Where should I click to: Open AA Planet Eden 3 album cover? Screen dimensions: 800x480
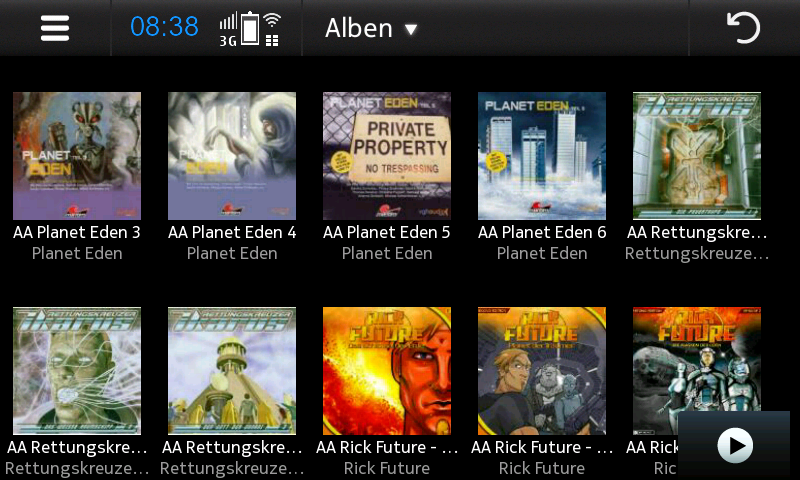(77, 156)
